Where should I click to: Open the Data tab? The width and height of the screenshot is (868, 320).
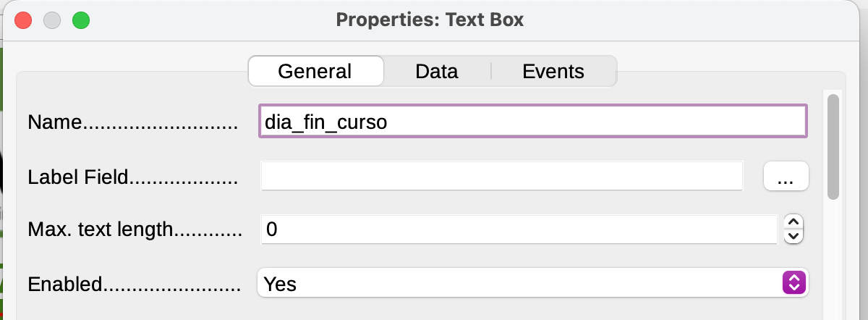(436, 71)
